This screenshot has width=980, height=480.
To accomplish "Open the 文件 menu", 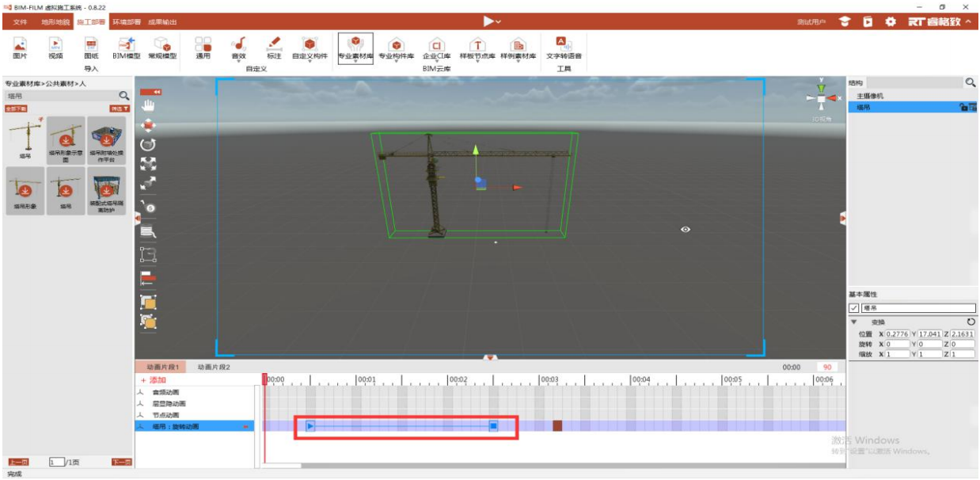I will click(20, 21).
